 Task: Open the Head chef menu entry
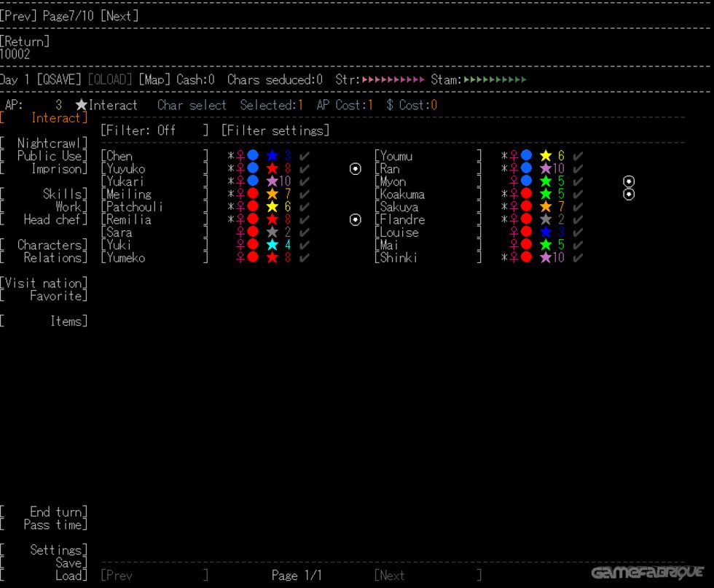(44, 219)
